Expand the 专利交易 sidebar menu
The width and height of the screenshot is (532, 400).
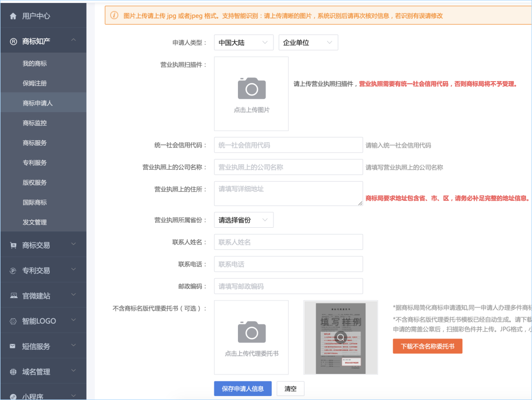tap(73, 270)
